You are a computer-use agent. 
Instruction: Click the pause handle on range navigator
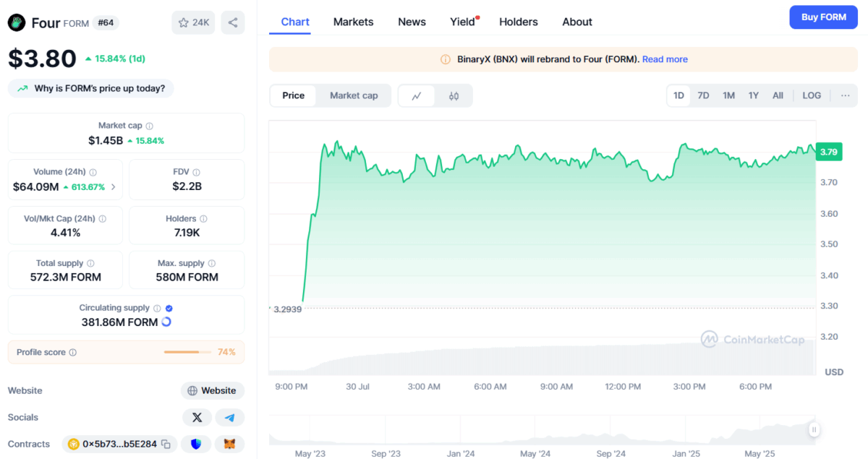click(x=814, y=429)
